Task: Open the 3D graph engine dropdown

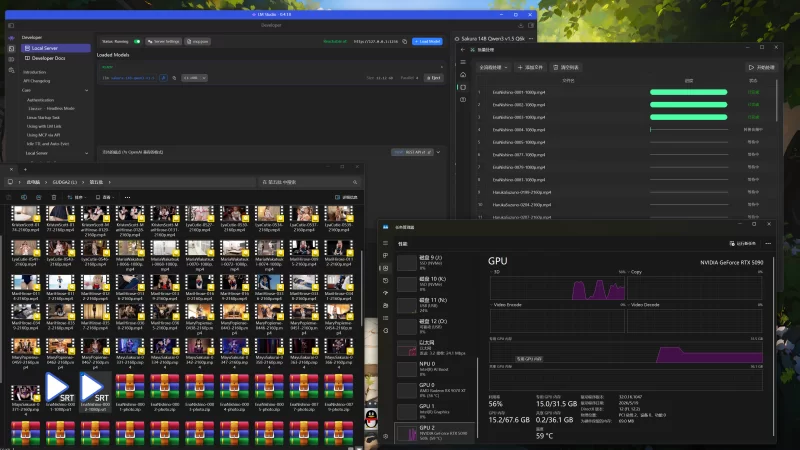Action: coord(495,272)
